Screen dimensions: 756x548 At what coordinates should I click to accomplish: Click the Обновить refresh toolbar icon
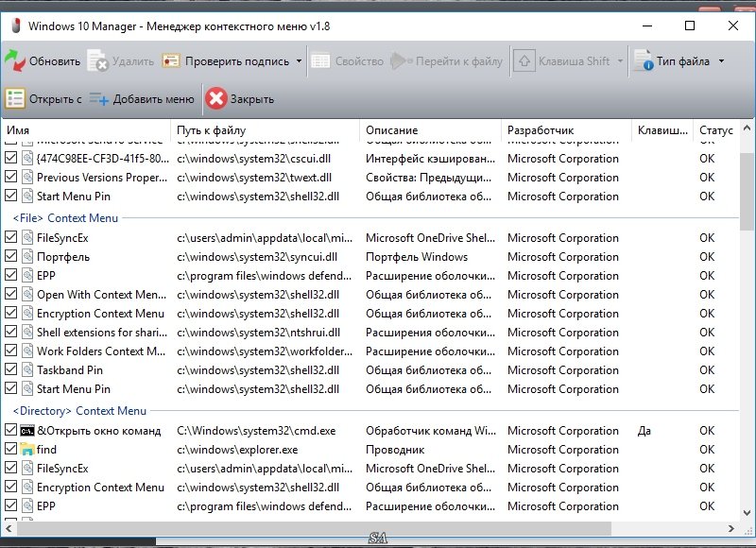[15, 61]
